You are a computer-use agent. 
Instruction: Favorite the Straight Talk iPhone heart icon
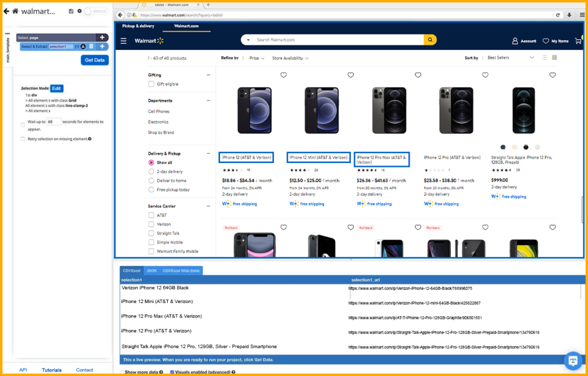pyautogui.click(x=552, y=75)
